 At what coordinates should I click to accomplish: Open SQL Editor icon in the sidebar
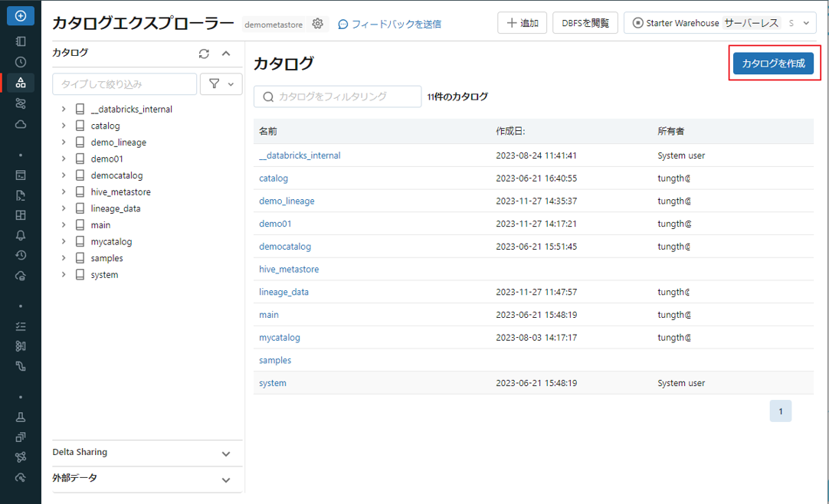click(x=21, y=175)
